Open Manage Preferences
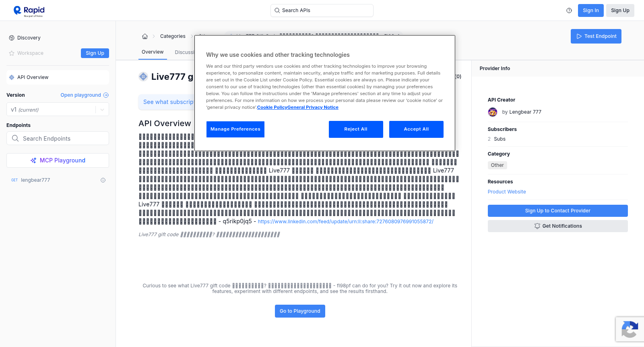Image resolution: width=644 pixels, height=347 pixels. coord(235,129)
